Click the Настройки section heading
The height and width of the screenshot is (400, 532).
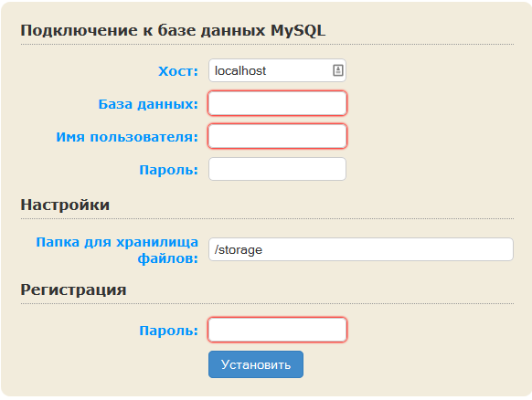click(x=65, y=205)
